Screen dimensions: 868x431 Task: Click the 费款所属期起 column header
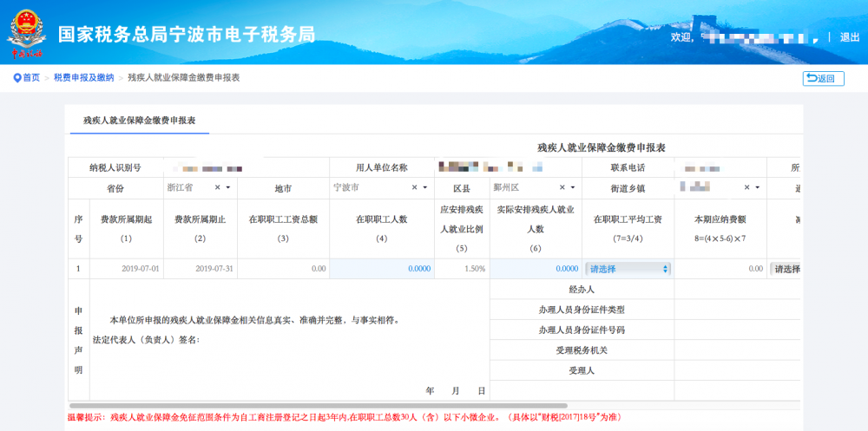(126, 229)
